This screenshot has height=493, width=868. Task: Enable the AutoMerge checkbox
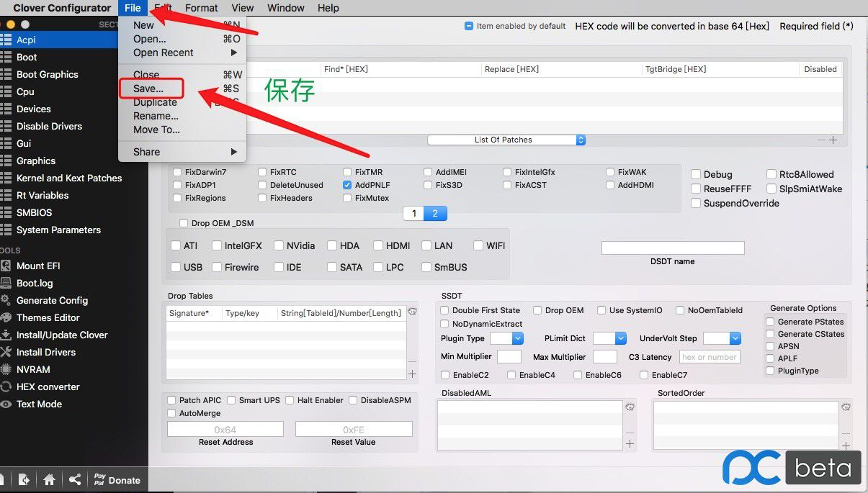point(171,413)
